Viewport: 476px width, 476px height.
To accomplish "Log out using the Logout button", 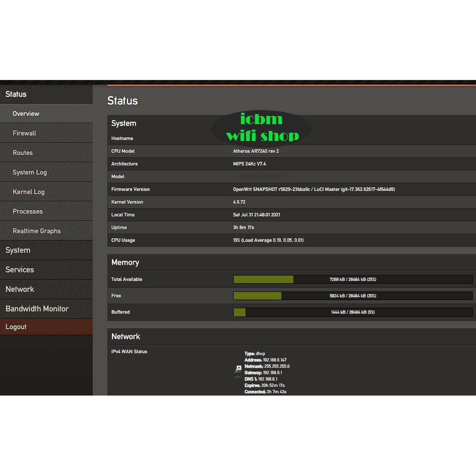I will point(16,327).
